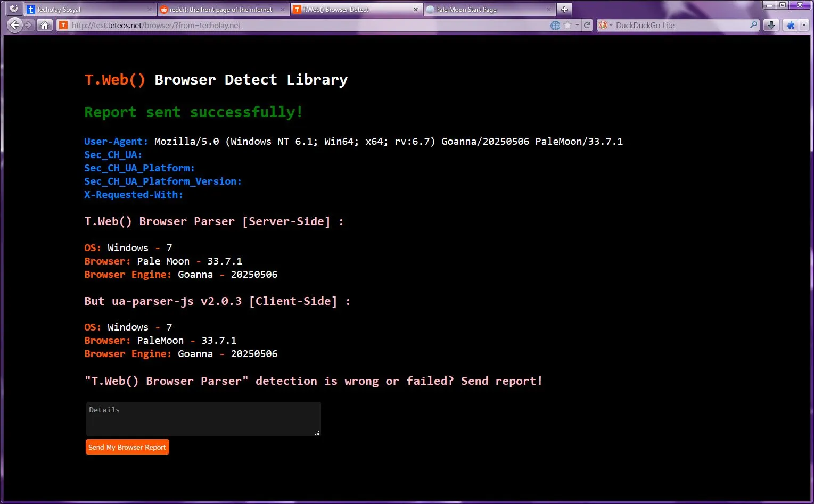The height and width of the screenshot is (504, 814).
Task: Switch to the Techolay Sosyal tab
Action: pos(89,10)
